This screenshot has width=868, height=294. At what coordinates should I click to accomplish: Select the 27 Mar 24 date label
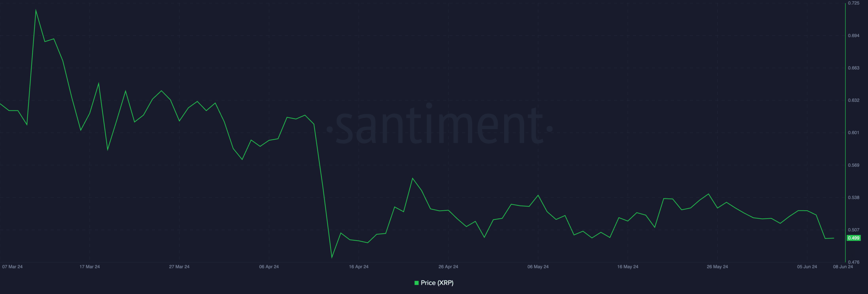[179, 267]
